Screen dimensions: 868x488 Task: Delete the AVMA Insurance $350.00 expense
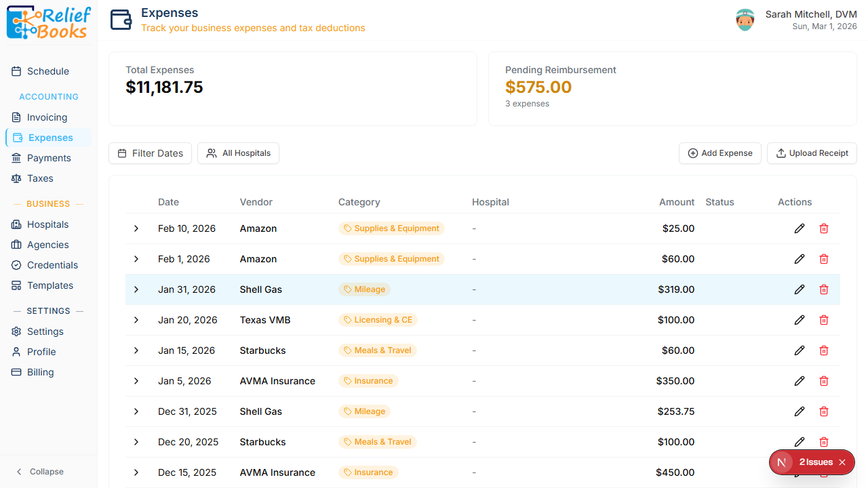point(824,381)
